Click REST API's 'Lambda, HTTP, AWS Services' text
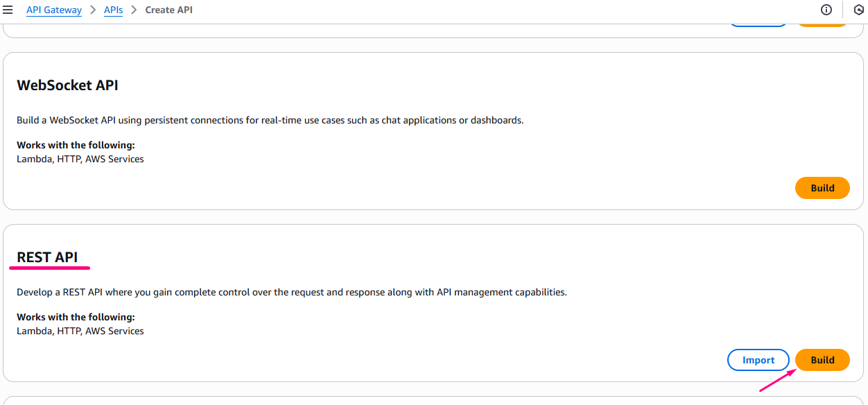868x405 pixels. point(80,331)
